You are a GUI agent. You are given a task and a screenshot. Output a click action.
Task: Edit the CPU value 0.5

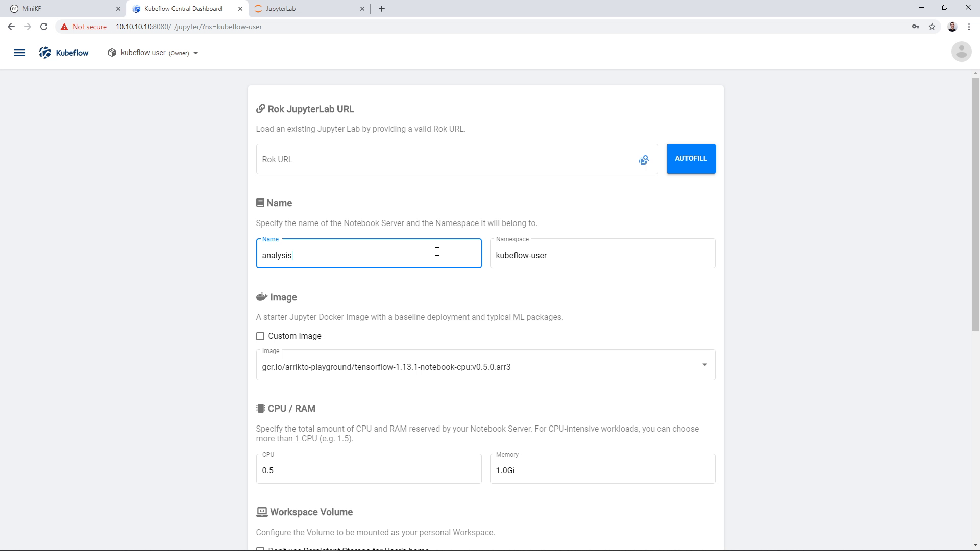click(x=369, y=469)
